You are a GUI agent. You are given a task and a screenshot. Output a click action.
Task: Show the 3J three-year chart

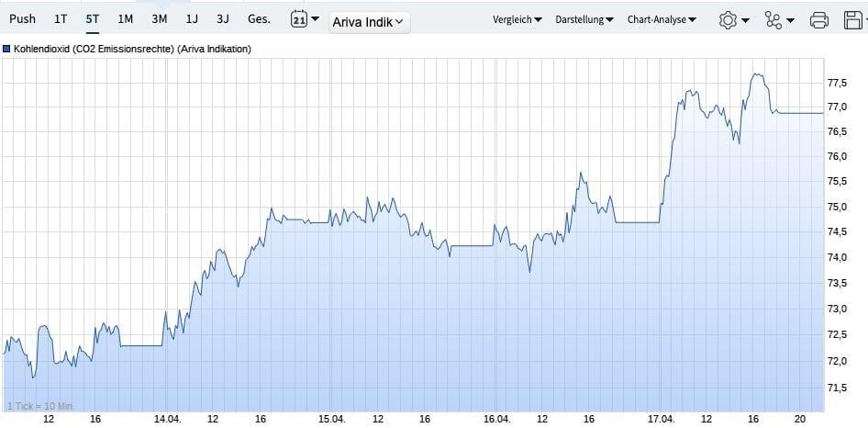222,19
